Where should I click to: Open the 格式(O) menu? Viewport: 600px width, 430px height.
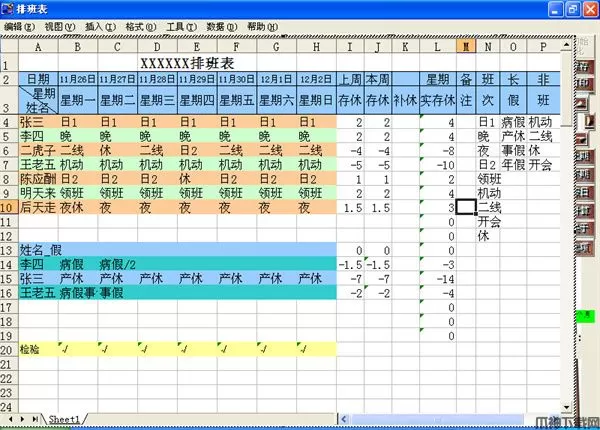[141, 27]
